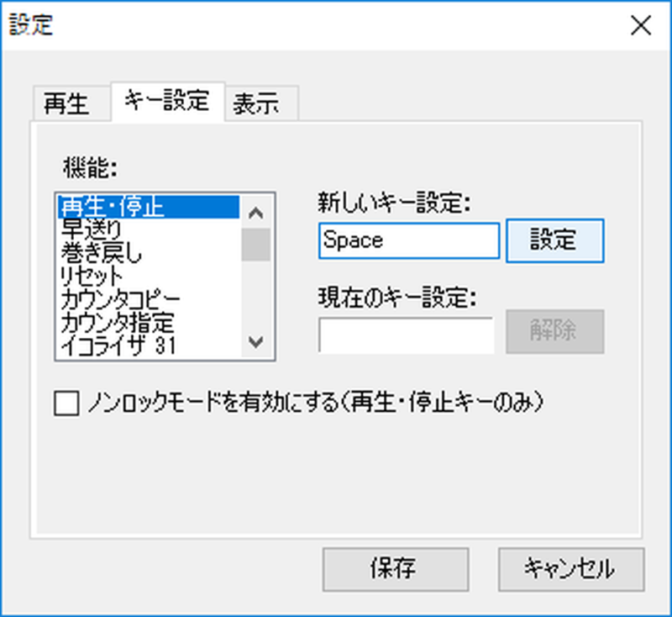Cancel the dialog with キャンセル
The image size is (672, 617).
click(570, 569)
